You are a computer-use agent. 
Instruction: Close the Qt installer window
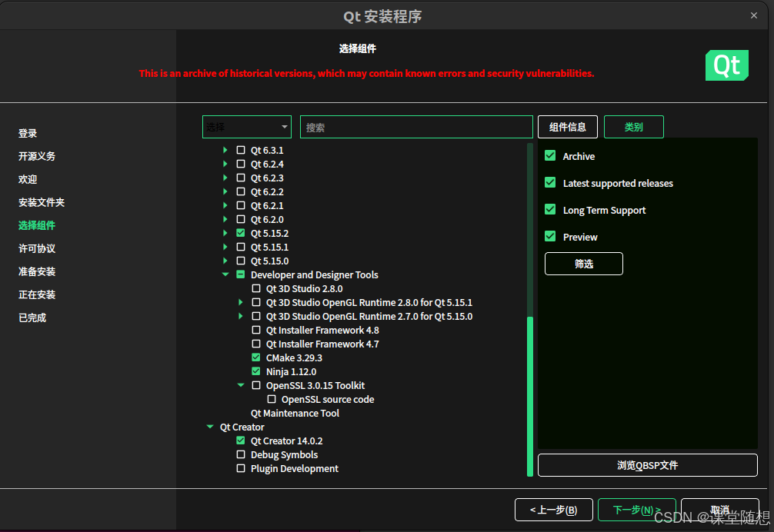754,15
